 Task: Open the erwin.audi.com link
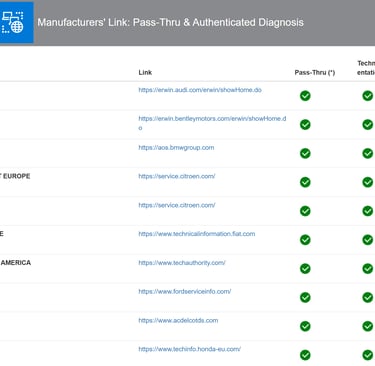pyautogui.click(x=200, y=90)
